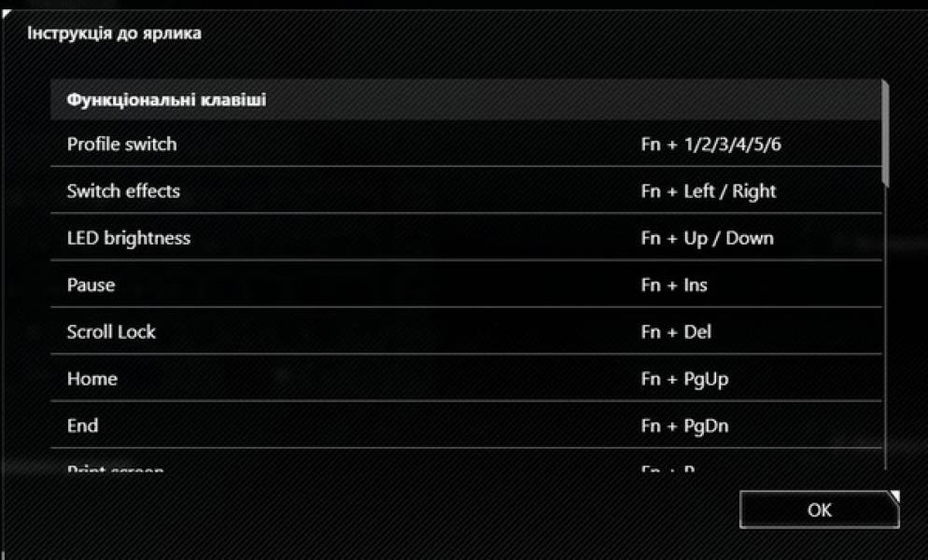The width and height of the screenshot is (928, 560).
Task: Click the vertical scrollbar thumb
Action: coord(885,133)
